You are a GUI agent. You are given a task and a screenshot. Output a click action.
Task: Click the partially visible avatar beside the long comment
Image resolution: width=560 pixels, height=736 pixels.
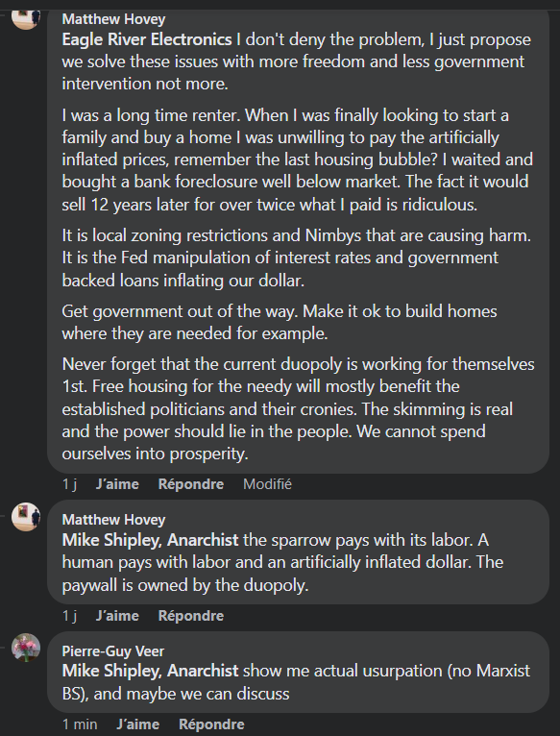(26, 20)
